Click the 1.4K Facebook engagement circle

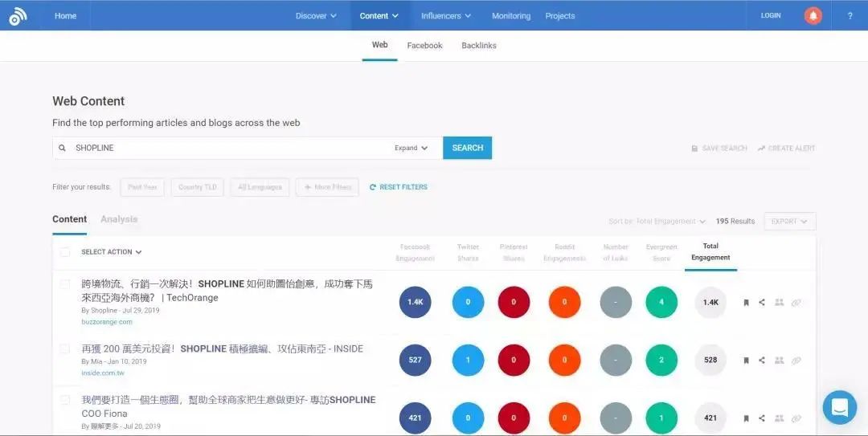[416, 302]
